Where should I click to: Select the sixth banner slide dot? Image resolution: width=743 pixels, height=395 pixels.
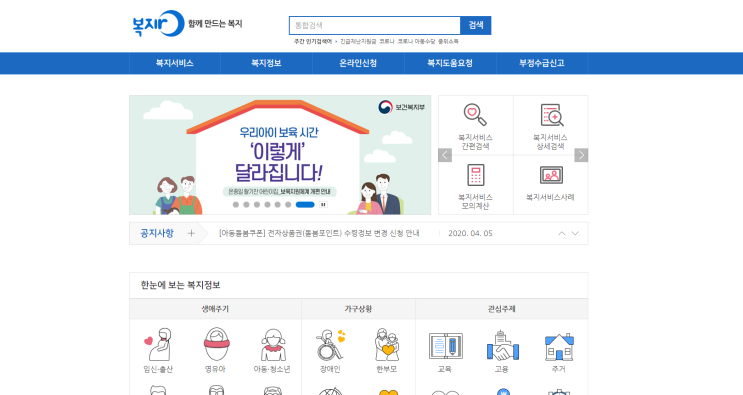tap(288, 205)
